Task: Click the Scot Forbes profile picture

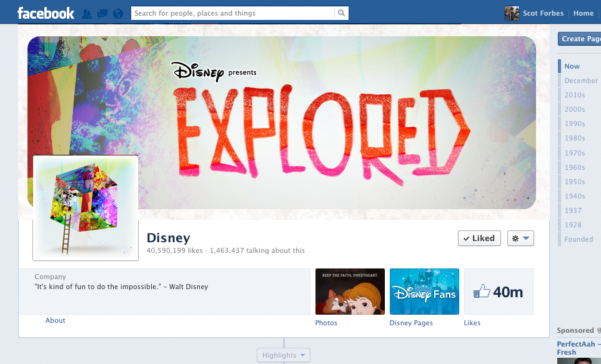Action: point(512,13)
